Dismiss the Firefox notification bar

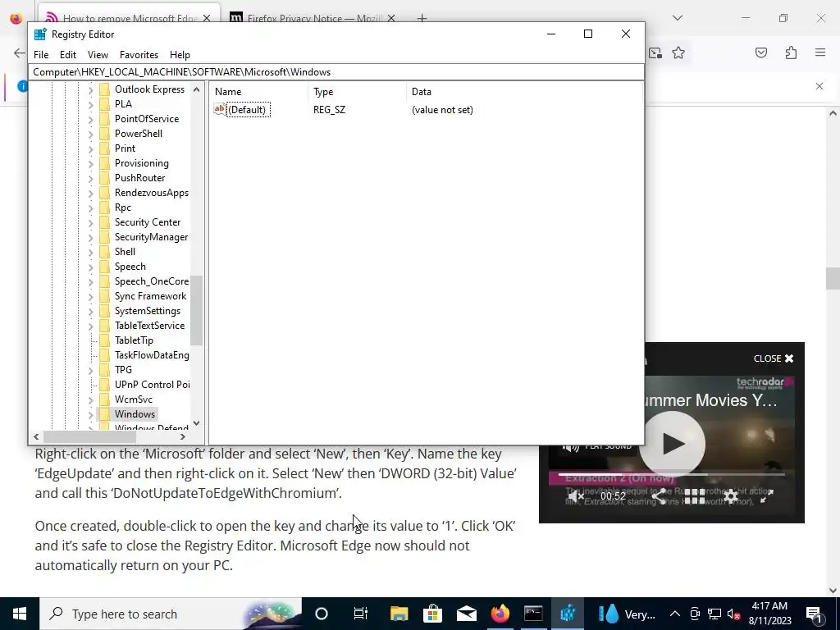click(x=819, y=85)
